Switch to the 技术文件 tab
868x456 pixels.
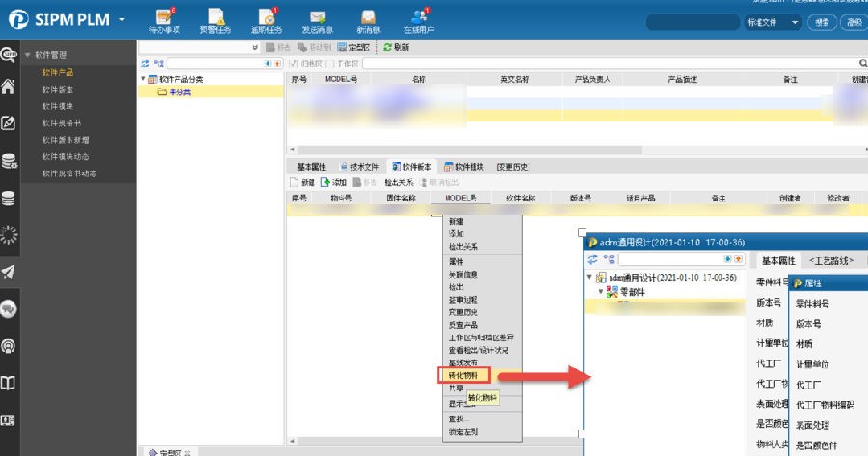359,167
